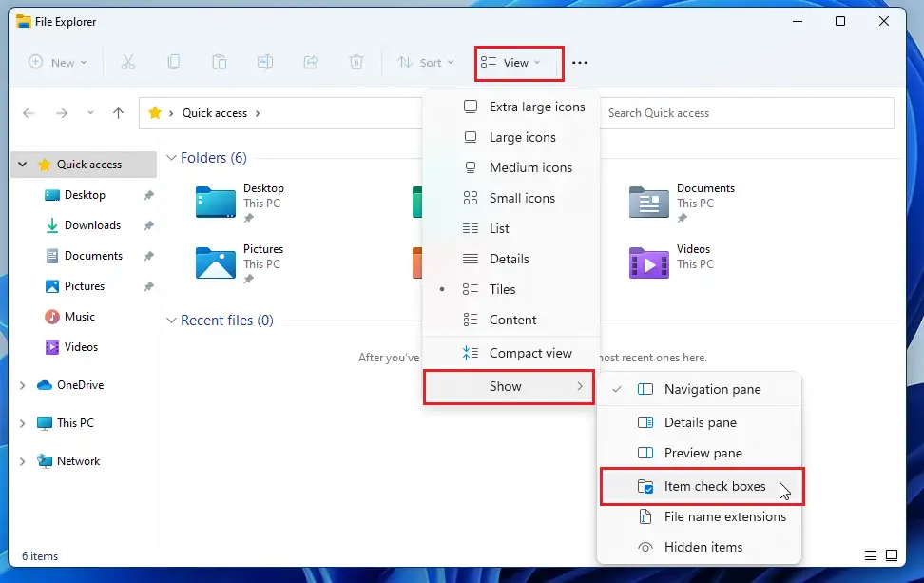Unpin Desktop using its sidebar pin icon
Viewport: 924px width, 583px height.
point(149,195)
